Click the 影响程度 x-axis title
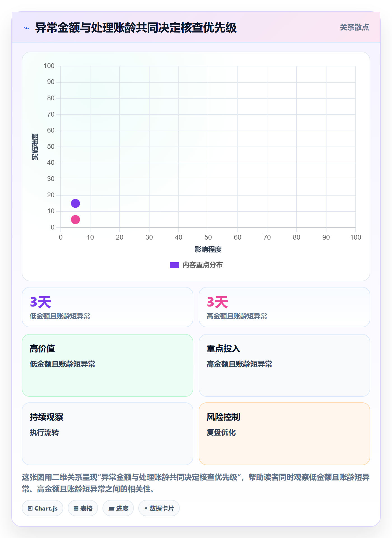This screenshot has height=538, width=392. tap(208, 249)
